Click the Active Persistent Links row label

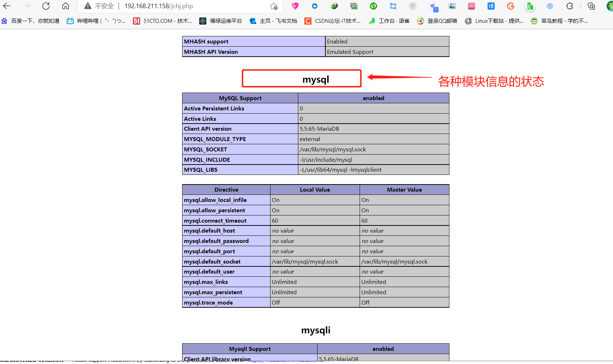[214, 109]
